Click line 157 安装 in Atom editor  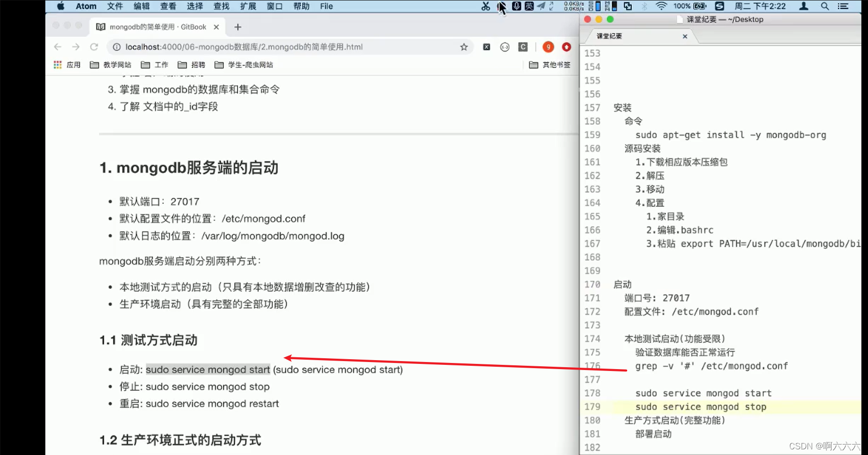[622, 108]
